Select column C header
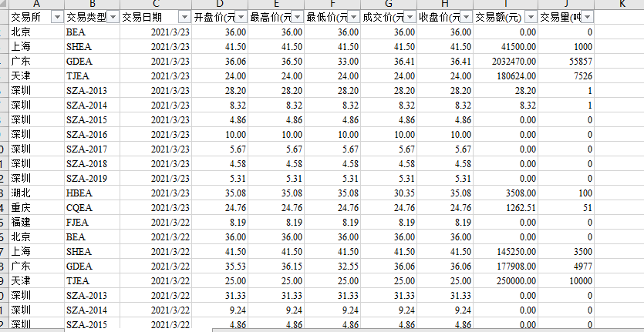 pyautogui.click(x=156, y=5)
